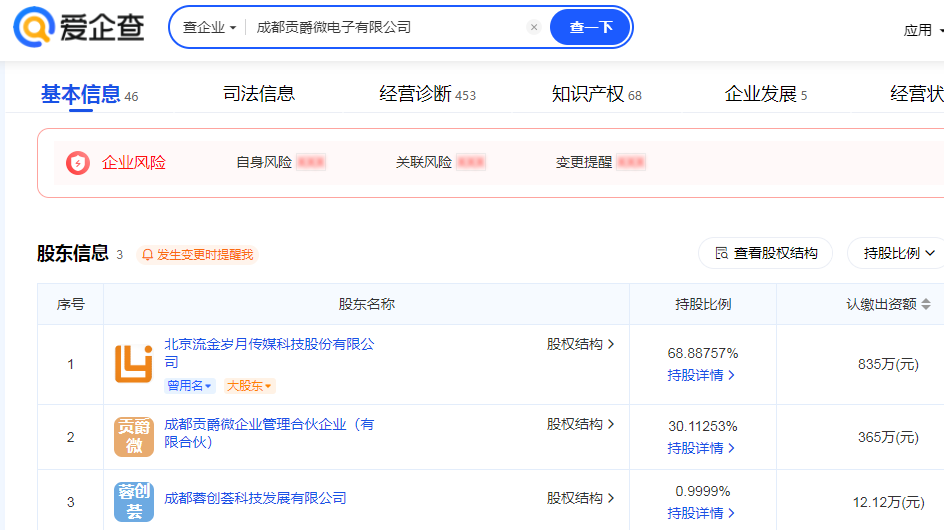
Task: Open the 查企业 search type dropdown
Action: tap(209, 28)
